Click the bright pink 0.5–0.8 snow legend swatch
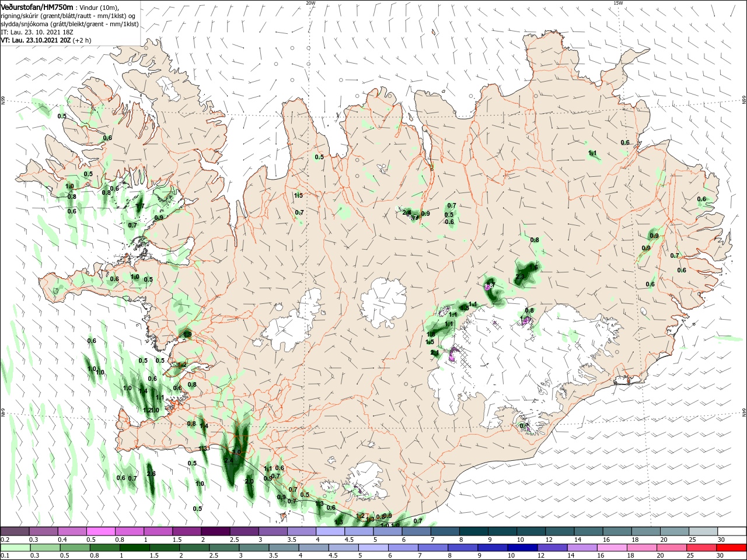The width and height of the screenshot is (747, 560). tap(102, 531)
